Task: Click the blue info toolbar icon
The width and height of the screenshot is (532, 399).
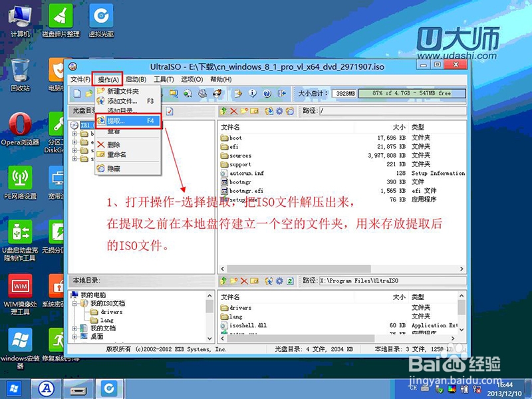Action: 253,94
